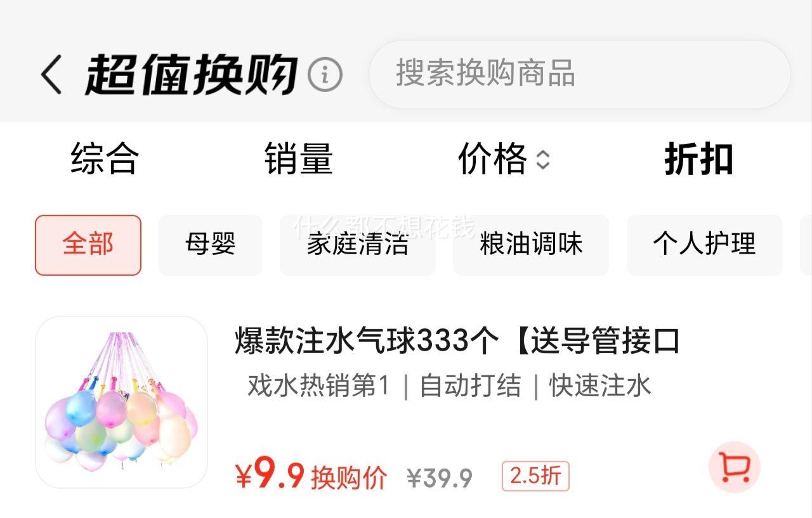This screenshot has width=812, height=518.
Task: Focus the 搜索换购商品 search field
Action: (579, 74)
